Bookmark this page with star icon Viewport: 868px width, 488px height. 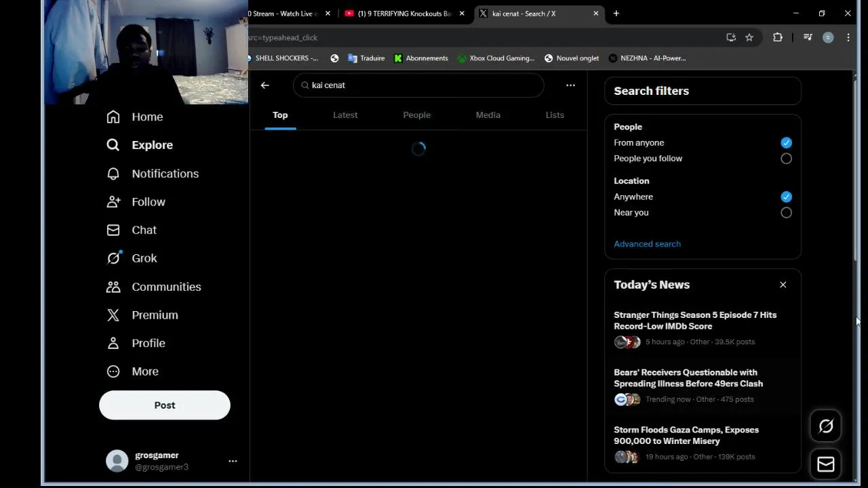[x=749, y=37]
